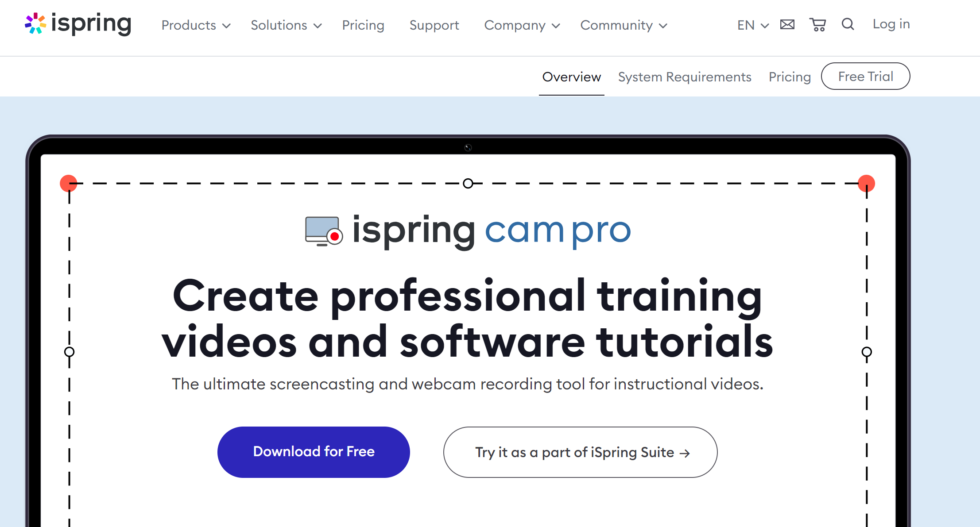Image resolution: width=980 pixels, height=527 pixels.
Task: Select the Overview tab
Action: pos(571,77)
